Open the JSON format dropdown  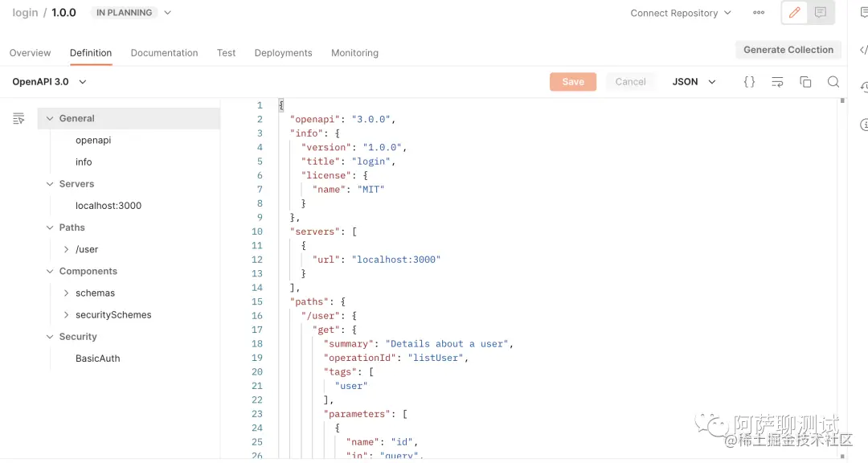694,82
